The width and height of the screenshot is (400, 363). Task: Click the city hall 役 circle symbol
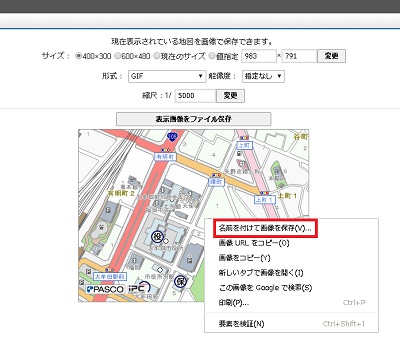coord(158,236)
